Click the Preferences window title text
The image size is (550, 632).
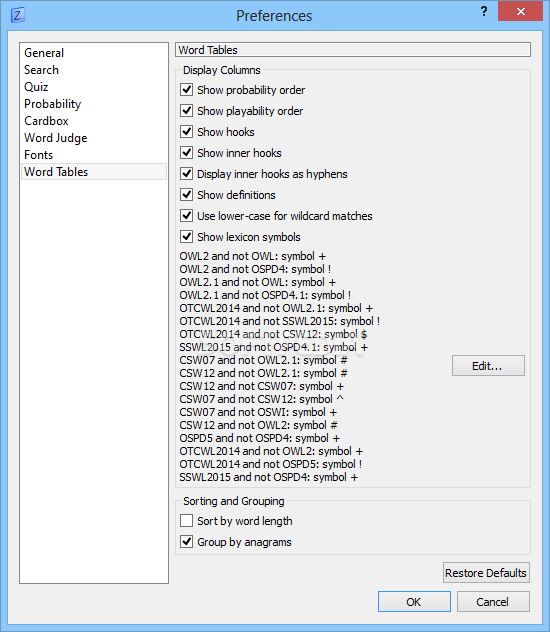coord(274,16)
